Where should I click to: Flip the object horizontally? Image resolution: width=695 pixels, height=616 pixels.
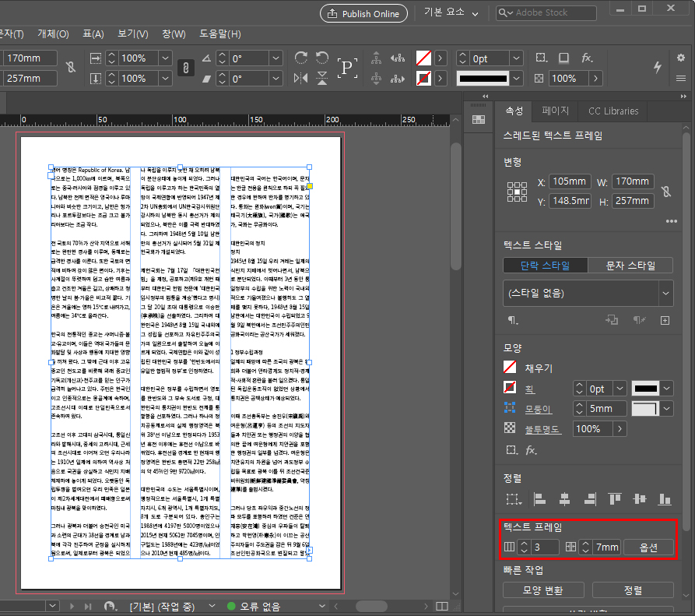coord(301,79)
